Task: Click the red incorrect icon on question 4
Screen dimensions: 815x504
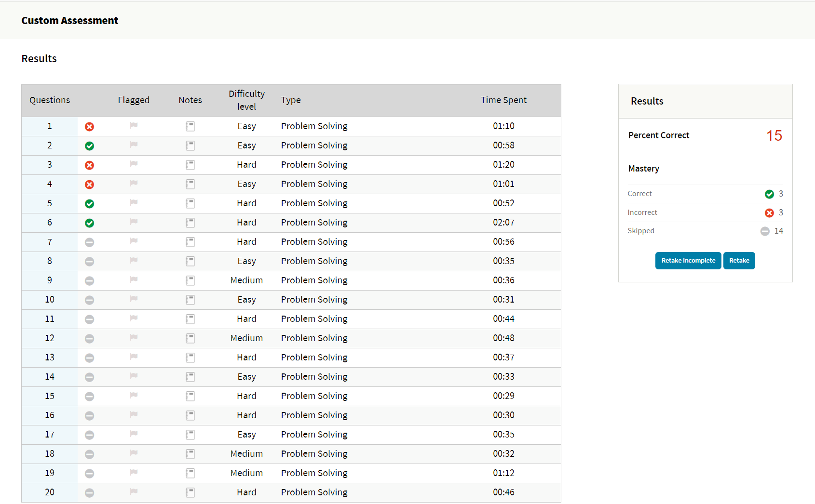Action: 89,185
